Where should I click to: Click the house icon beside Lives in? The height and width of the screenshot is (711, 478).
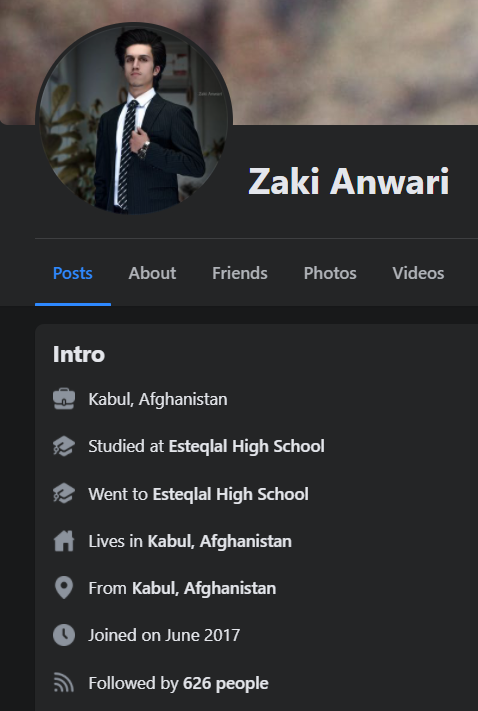pyautogui.click(x=64, y=541)
